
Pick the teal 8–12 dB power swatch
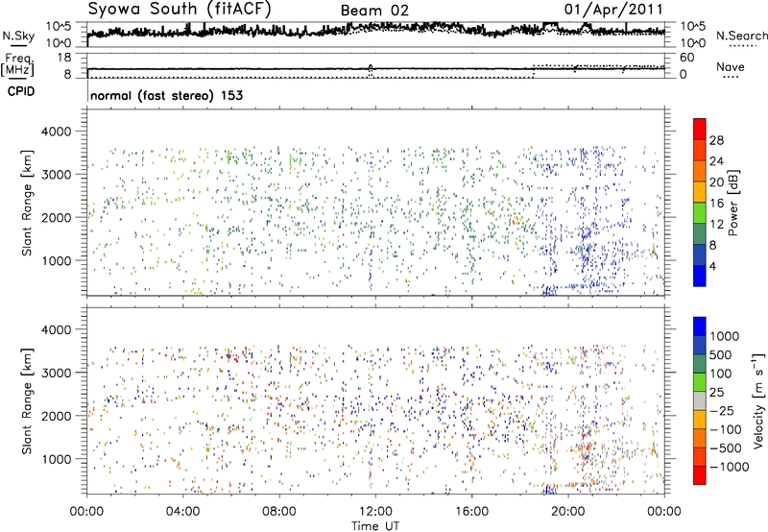[700, 234]
